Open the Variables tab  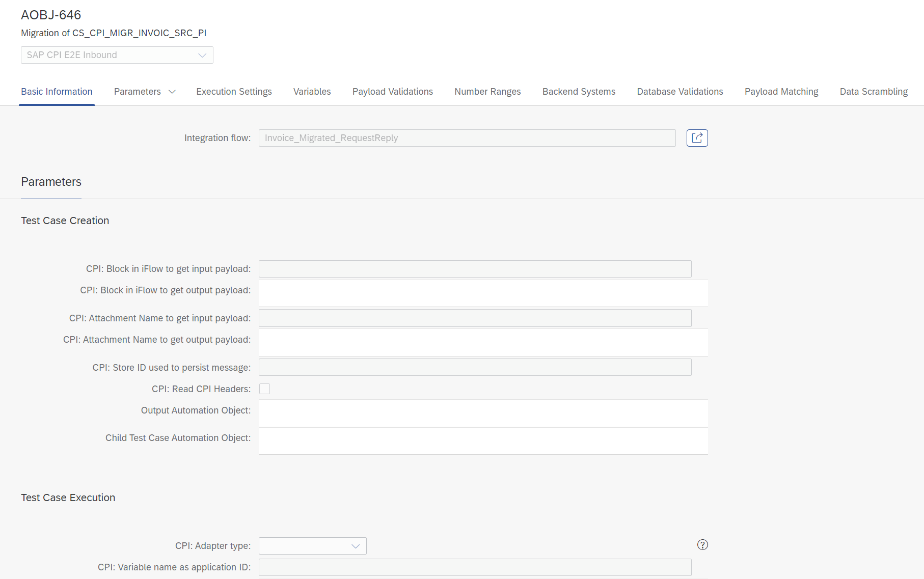tap(312, 92)
